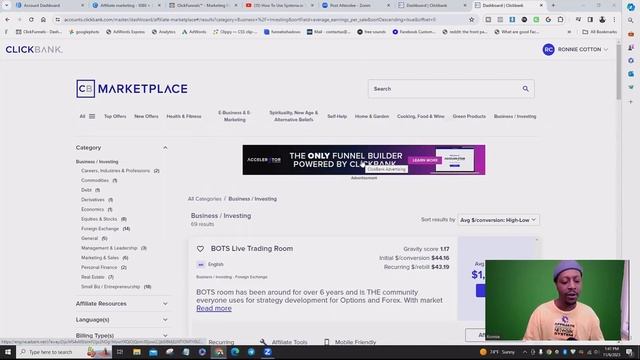
Task: Select the Home & Garden category tab
Action: [x=372, y=116]
